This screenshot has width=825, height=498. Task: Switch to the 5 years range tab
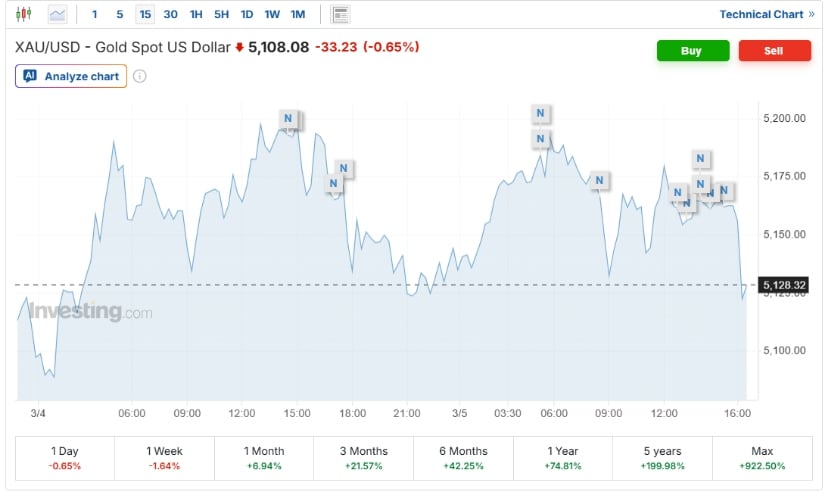pos(661,458)
